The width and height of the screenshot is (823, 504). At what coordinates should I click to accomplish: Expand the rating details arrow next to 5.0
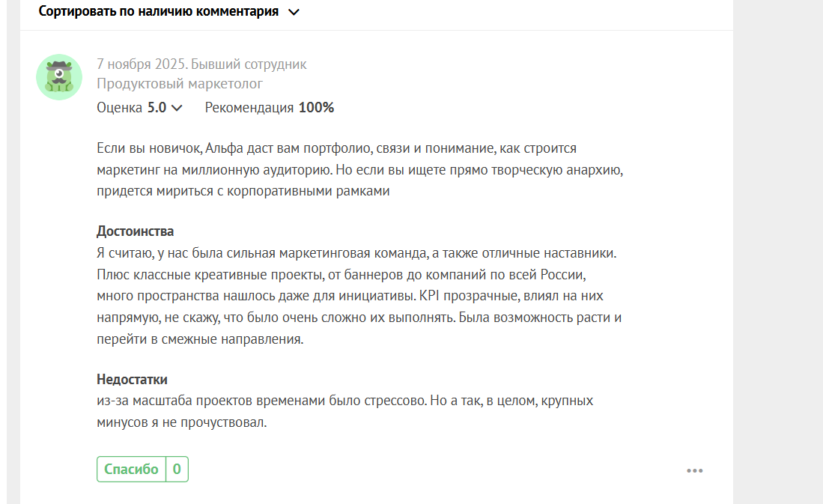click(177, 108)
